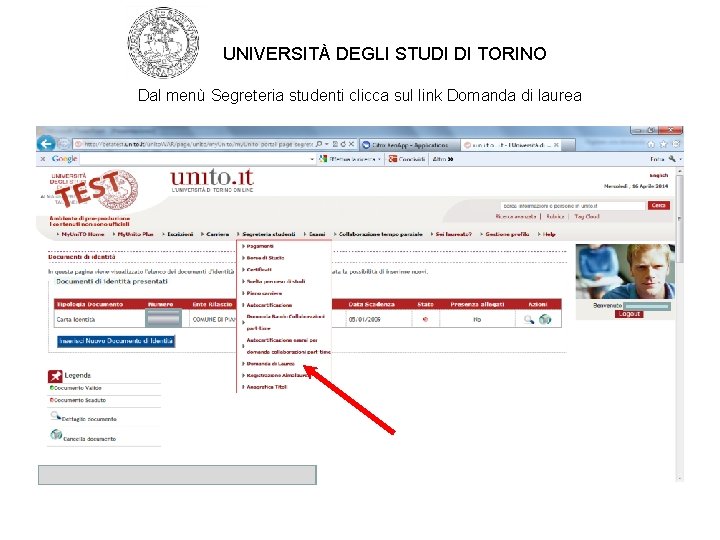Close the Google toolbar with its X

pyautogui.click(x=43, y=159)
